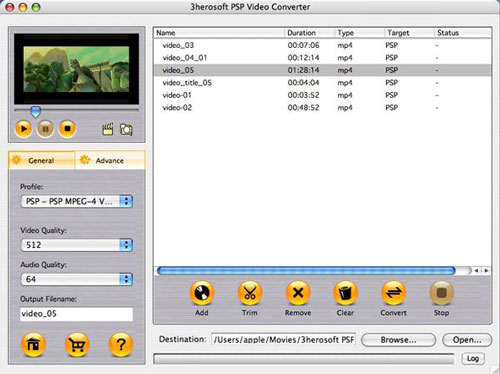This screenshot has width=500, height=374.
Task: Select the video_03 row
Action: (x=322, y=45)
